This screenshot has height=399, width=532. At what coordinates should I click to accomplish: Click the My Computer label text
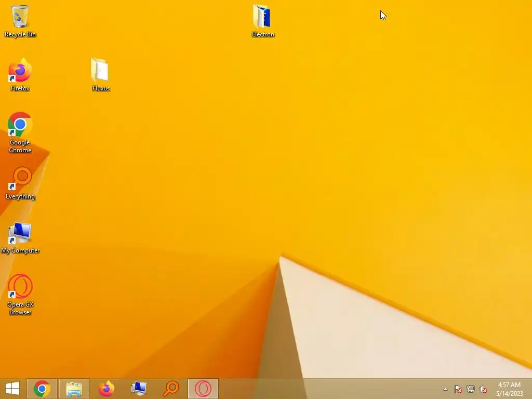click(x=20, y=250)
